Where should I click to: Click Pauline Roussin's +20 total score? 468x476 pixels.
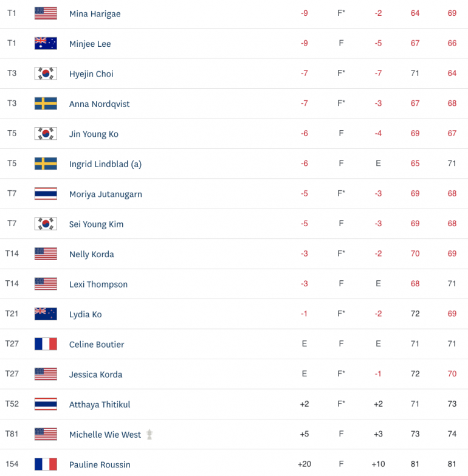(x=305, y=464)
